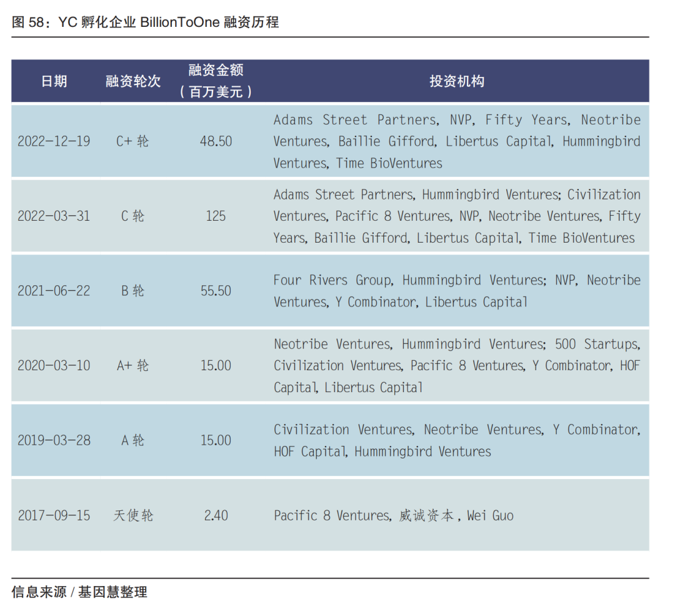Click the '天使轮' angel round cell

[x=132, y=516]
